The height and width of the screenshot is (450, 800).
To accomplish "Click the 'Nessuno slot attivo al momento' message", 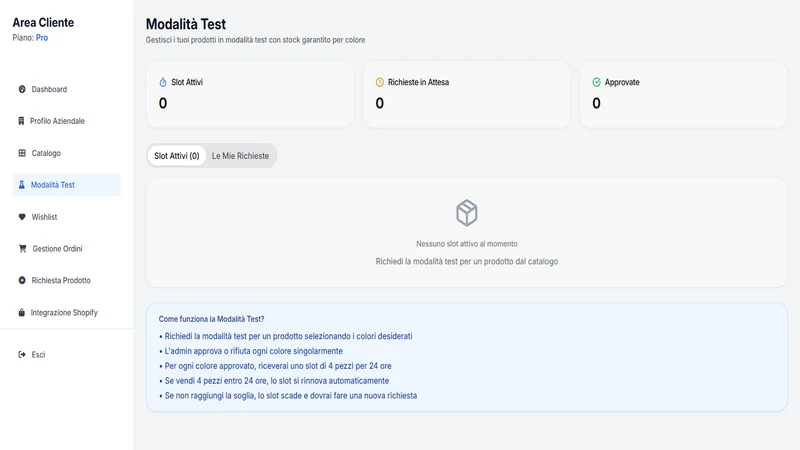I will pyautogui.click(x=467, y=244).
